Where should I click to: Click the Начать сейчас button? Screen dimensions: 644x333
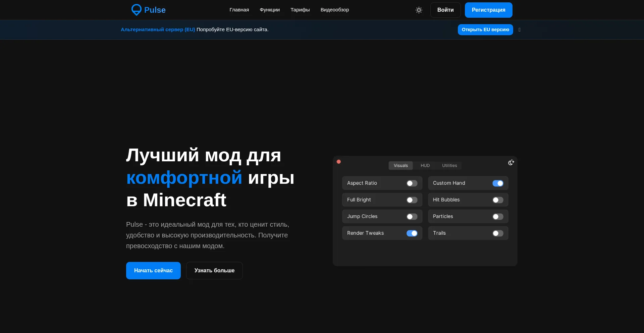click(153, 271)
